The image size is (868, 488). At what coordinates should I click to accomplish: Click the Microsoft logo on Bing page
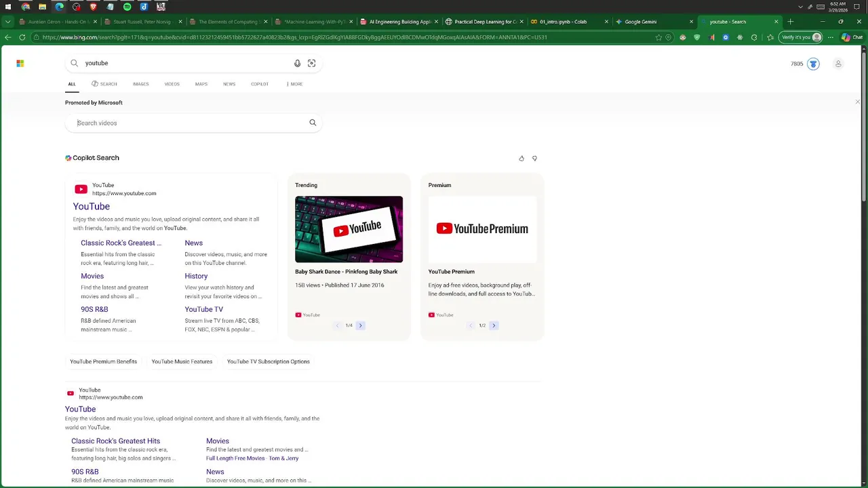pyautogui.click(x=20, y=63)
